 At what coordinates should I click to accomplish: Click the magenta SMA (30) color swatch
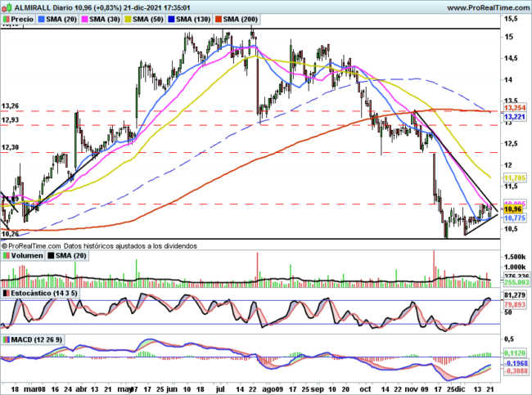(85, 20)
